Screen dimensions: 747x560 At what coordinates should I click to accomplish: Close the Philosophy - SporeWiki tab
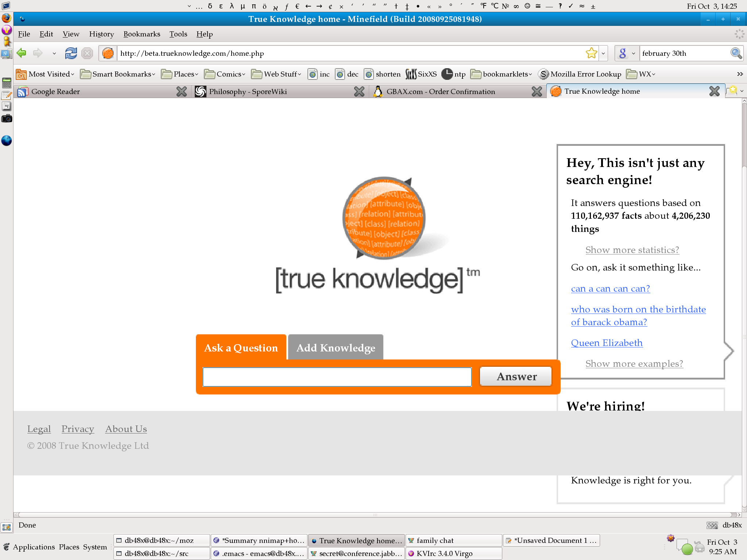pos(359,92)
